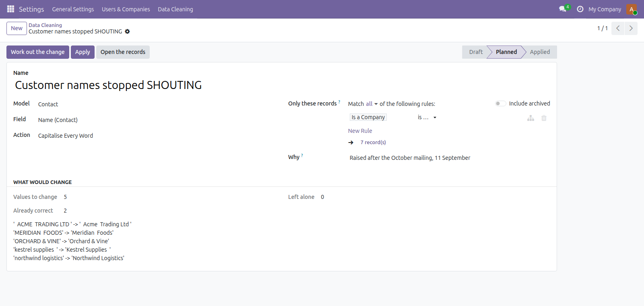Click the Name title input field
644x306 pixels.
coord(282,85)
